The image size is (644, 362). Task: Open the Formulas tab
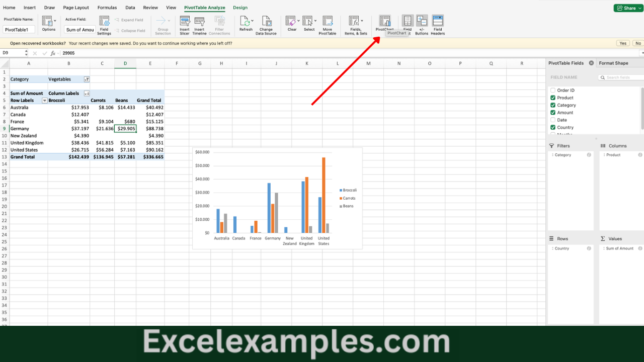[107, 8]
